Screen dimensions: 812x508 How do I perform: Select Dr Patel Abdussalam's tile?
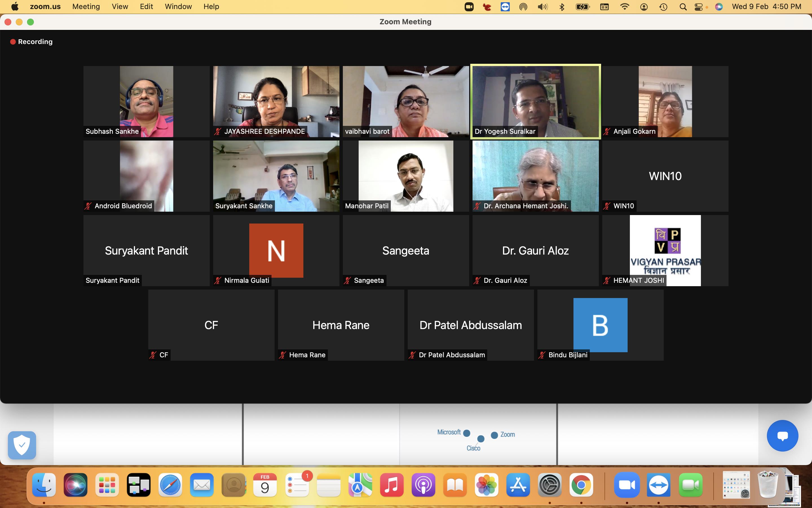[471, 325]
